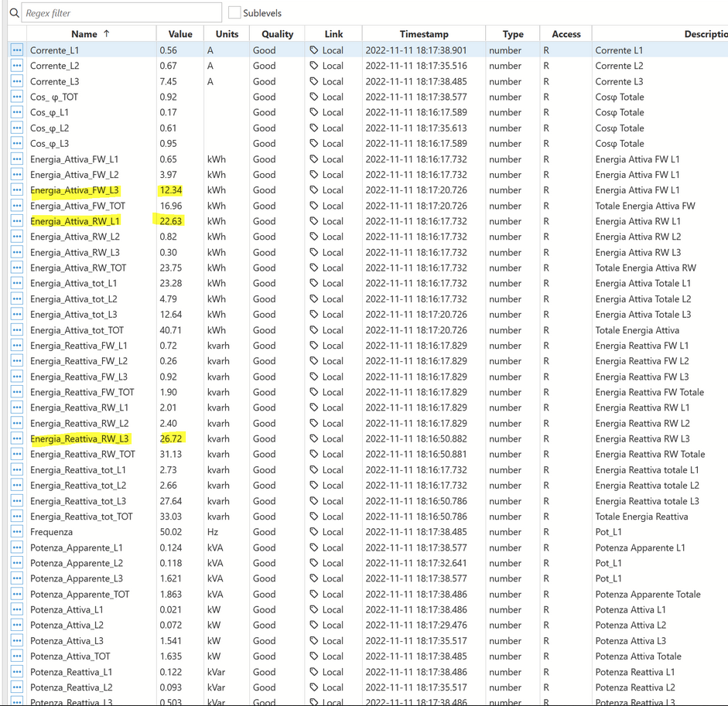Click the Access column header

[566, 34]
